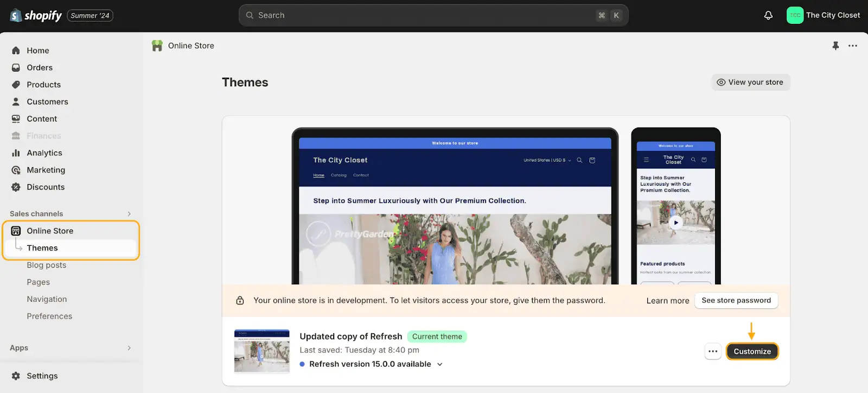Click the Online Store breadcrumb title
Viewport: 868px width, 393px height.
tap(191, 46)
